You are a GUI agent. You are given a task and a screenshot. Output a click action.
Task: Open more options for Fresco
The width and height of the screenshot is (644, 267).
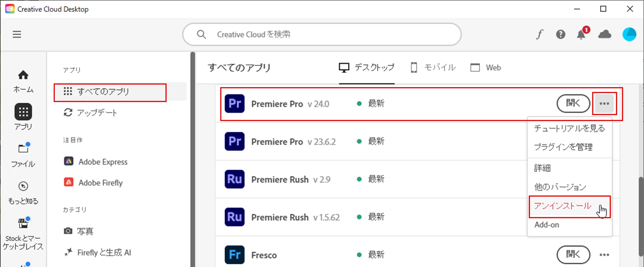pyautogui.click(x=604, y=255)
